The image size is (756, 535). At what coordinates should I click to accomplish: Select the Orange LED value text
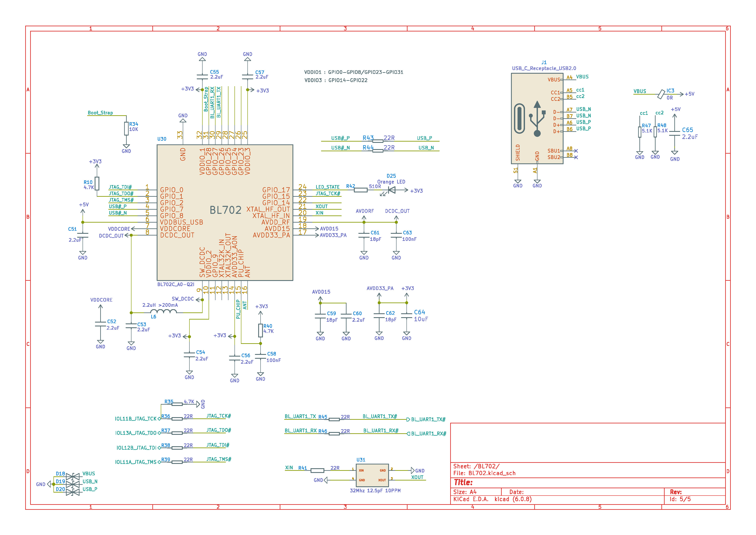point(391,181)
